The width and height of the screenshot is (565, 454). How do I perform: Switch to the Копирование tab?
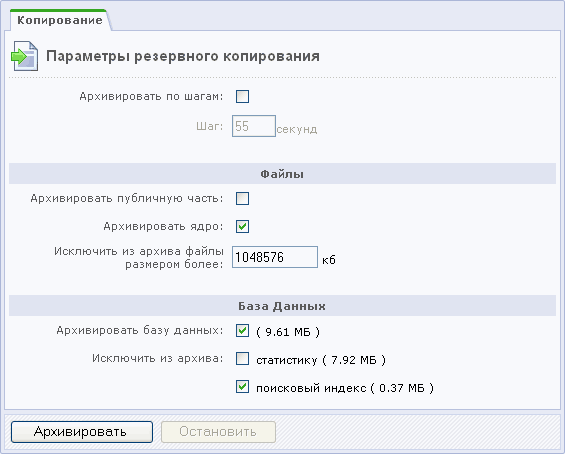tap(60, 20)
